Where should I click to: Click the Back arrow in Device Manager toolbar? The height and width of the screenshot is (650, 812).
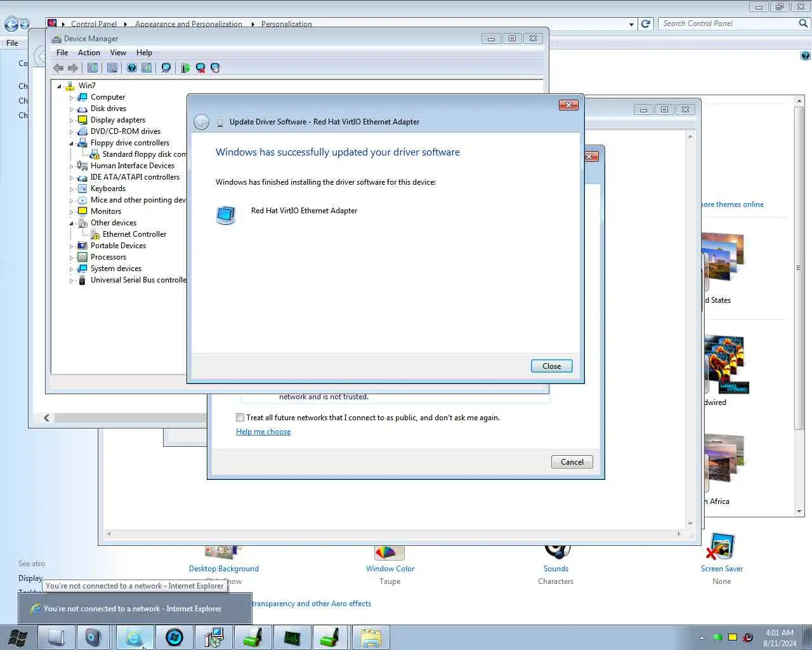tap(58, 68)
